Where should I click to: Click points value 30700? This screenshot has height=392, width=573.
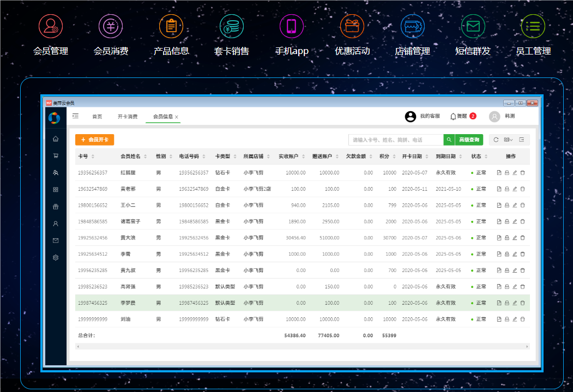click(390, 238)
